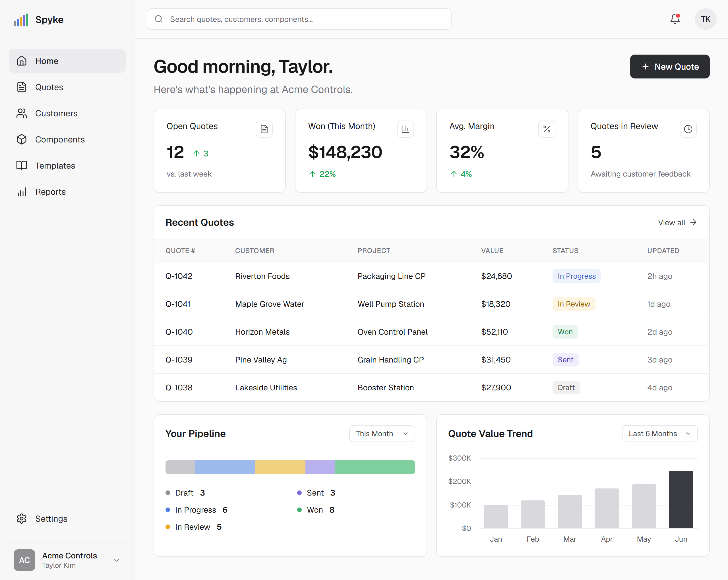The image size is (728, 580).
Task: Open notifications with the bell icon
Action: tap(675, 19)
